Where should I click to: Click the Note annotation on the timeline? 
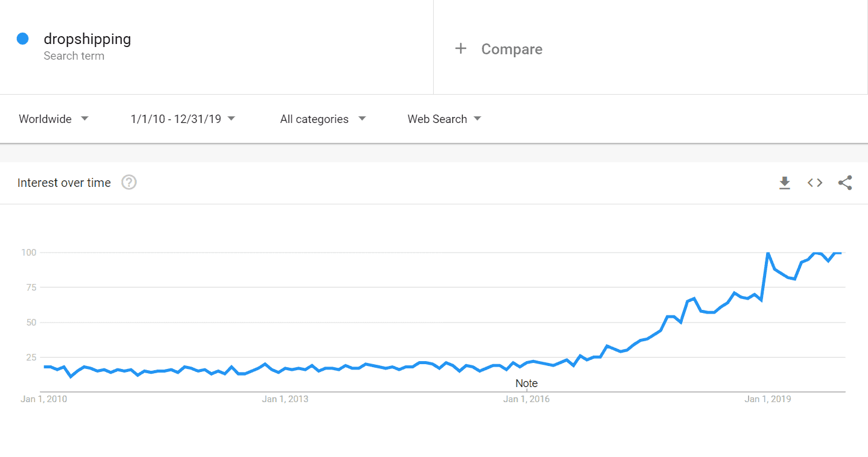(x=526, y=383)
